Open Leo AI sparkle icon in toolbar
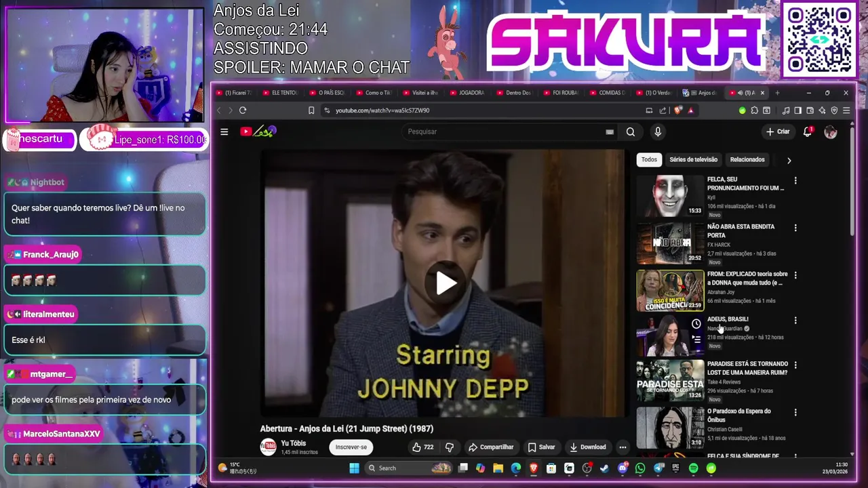The height and width of the screenshot is (488, 868). point(822,110)
